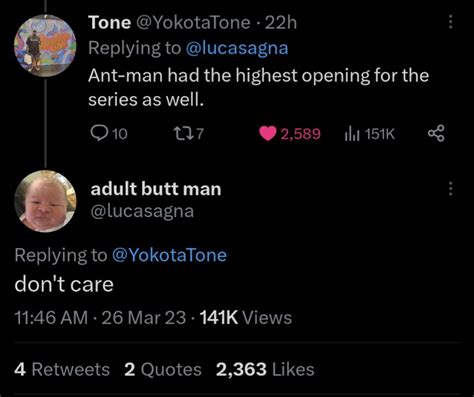The height and width of the screenshot is (397, 474).
Task: Click the 141K Views count
Action: pyautogui.click(x=246, y=317)
